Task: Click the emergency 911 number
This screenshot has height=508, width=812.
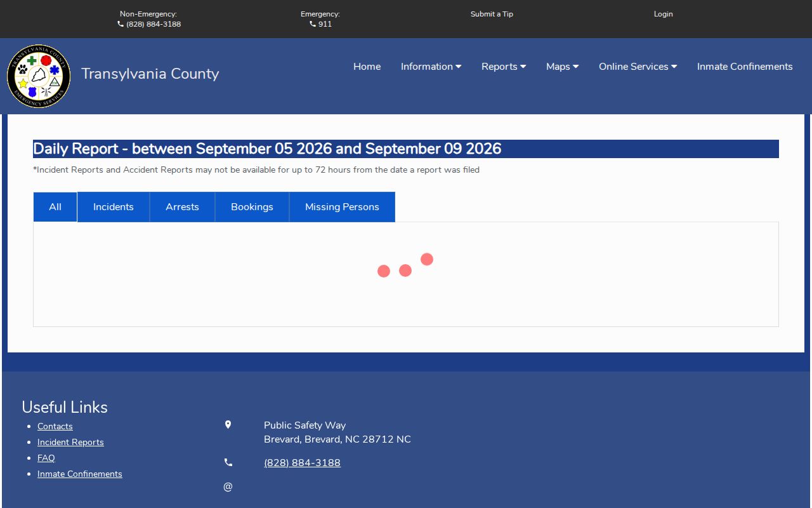Action: click(325, 24)
